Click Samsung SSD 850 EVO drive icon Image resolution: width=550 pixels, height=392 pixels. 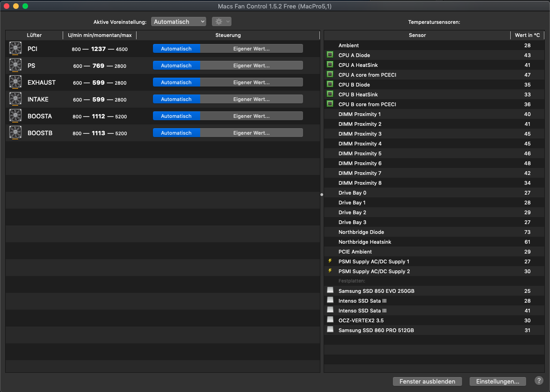(x=330, y=290)
